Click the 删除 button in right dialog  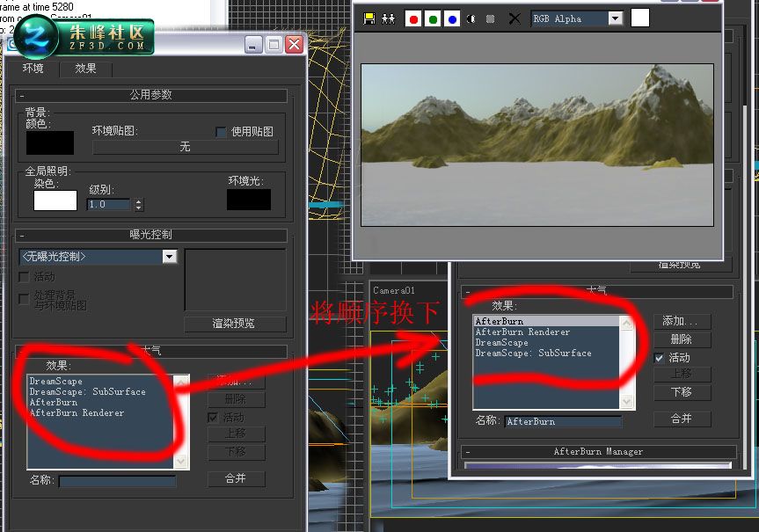(x=682, y=339)
